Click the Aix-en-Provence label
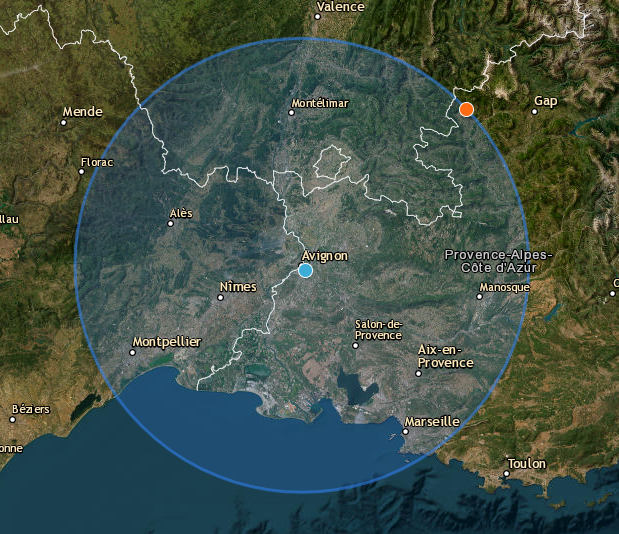Screen dimensions: 619x534 point(445,356)
